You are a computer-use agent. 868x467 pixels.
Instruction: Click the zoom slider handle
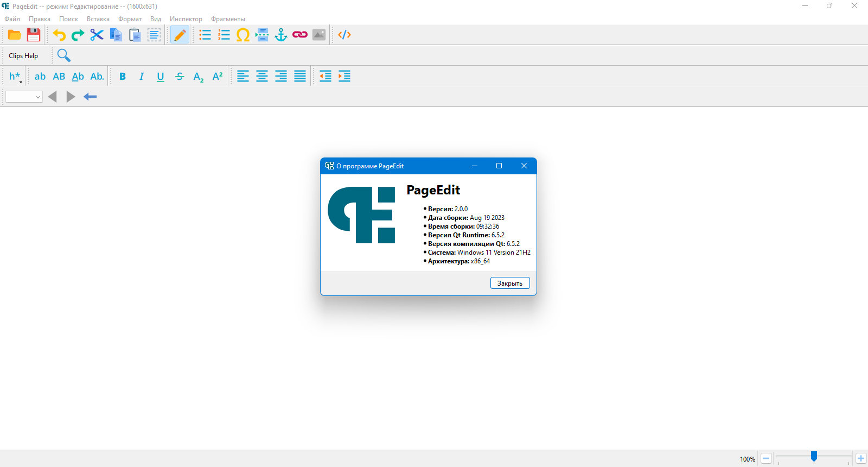[814, 457]
